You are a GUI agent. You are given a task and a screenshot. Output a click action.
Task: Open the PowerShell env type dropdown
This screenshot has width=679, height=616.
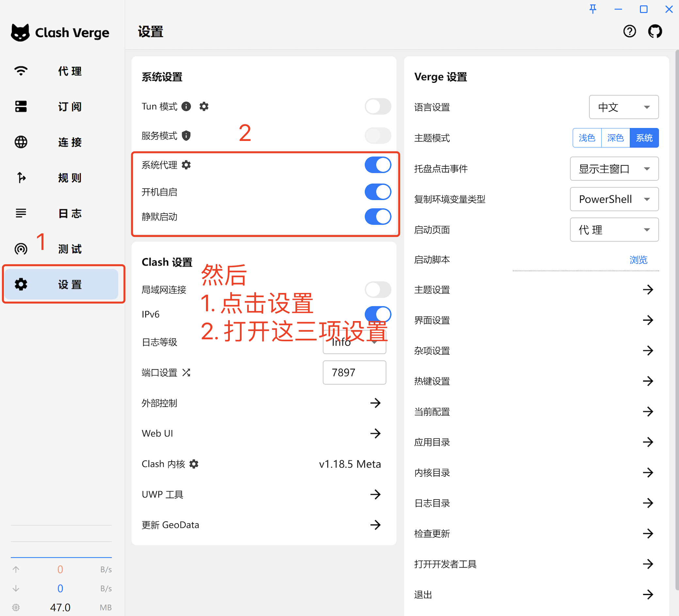614,199
